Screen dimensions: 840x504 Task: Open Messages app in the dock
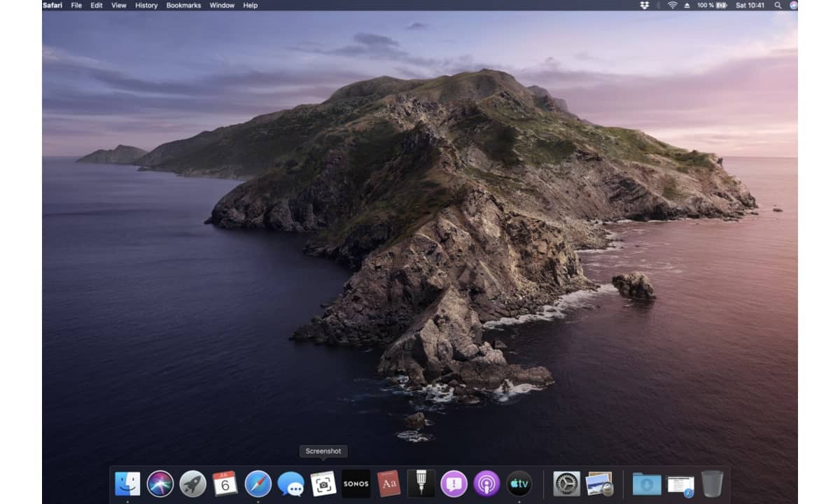(x=290, y=484)
